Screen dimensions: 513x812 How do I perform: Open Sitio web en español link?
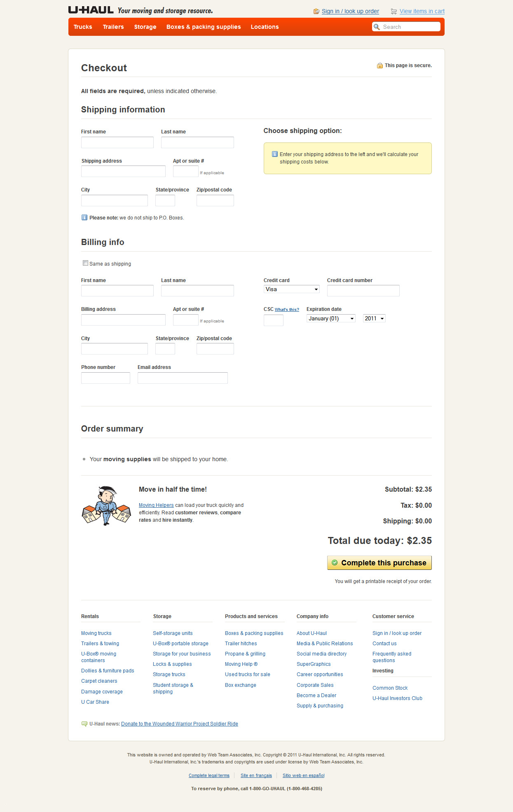click(303, 775)
